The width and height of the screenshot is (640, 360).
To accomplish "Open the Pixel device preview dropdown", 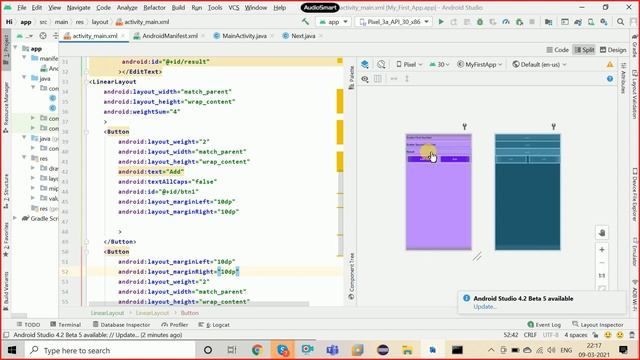I will tap(409, 64).
